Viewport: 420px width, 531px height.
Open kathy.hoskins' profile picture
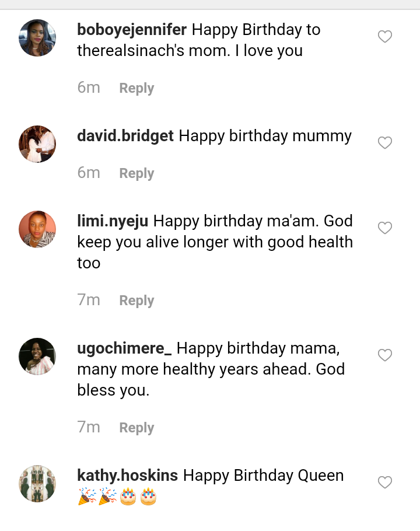click(x=37, y=484)
